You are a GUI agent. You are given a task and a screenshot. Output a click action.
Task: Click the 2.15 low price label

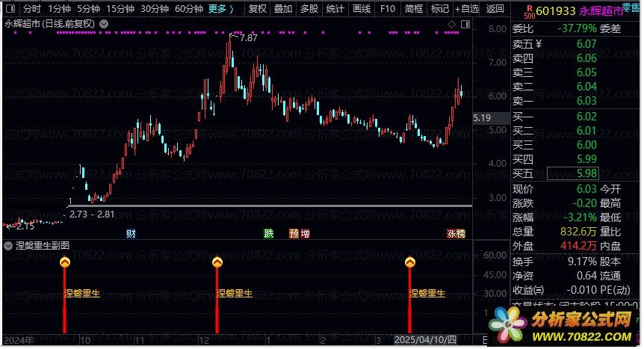pyautogui.click(x=25, y=226)
